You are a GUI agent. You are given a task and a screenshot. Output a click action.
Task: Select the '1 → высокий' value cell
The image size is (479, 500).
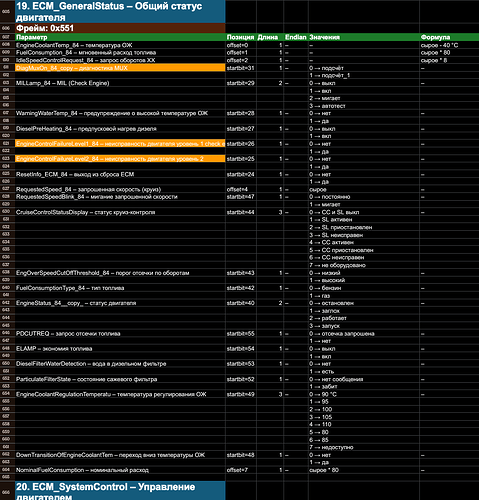364,280
